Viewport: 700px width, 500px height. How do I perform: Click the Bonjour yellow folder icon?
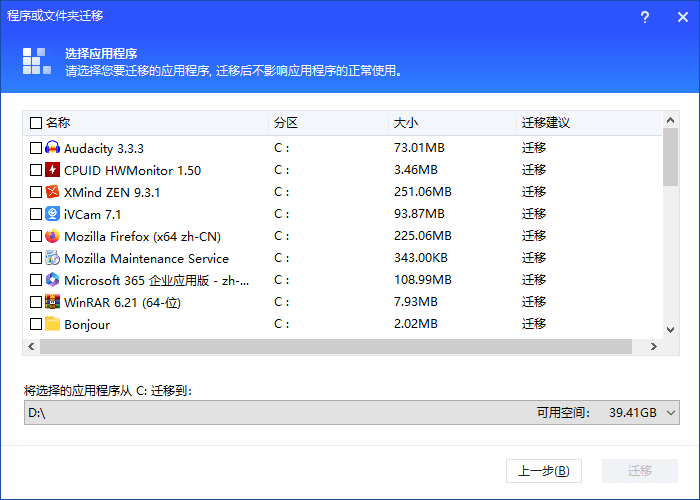coord(52,324)
